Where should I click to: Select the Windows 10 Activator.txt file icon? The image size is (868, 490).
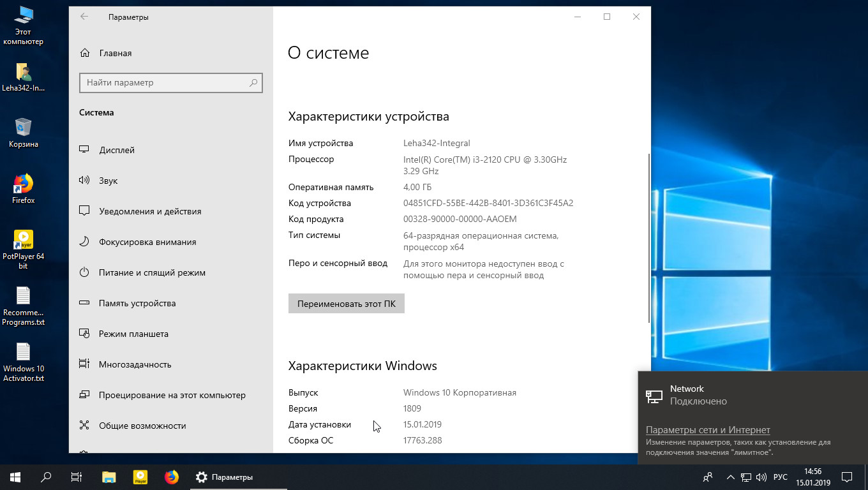tap(23, 362)
